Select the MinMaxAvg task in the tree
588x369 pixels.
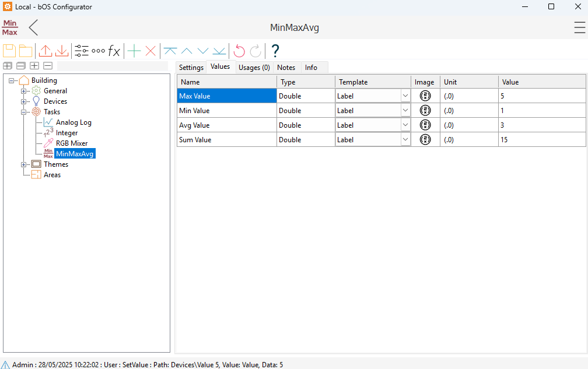pyautogui.click(x=75, y=153)
